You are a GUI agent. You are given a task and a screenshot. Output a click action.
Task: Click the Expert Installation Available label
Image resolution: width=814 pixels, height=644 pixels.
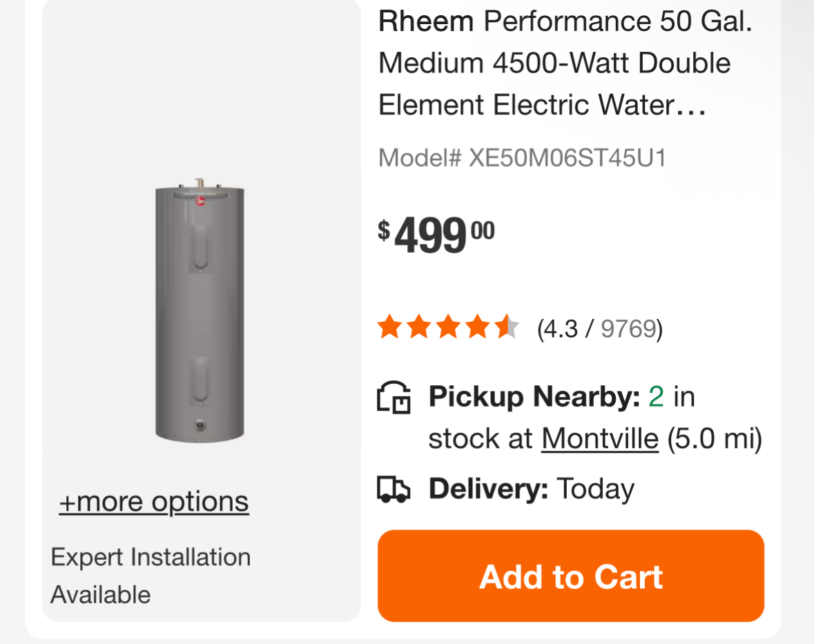tap(151, 575)
